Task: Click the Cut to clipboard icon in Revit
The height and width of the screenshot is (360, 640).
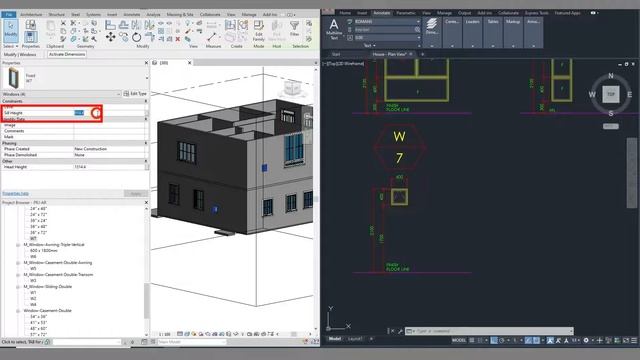Action: point(63,23)
